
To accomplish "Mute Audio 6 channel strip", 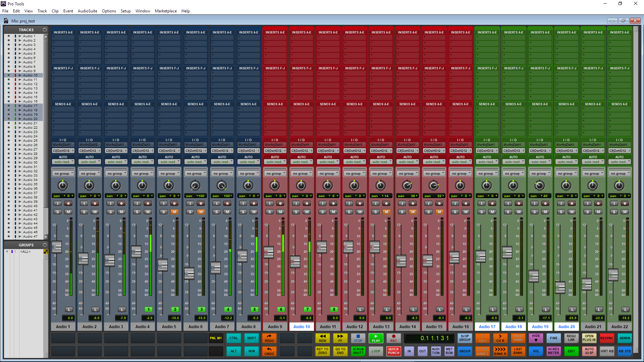I will [201, 212].
